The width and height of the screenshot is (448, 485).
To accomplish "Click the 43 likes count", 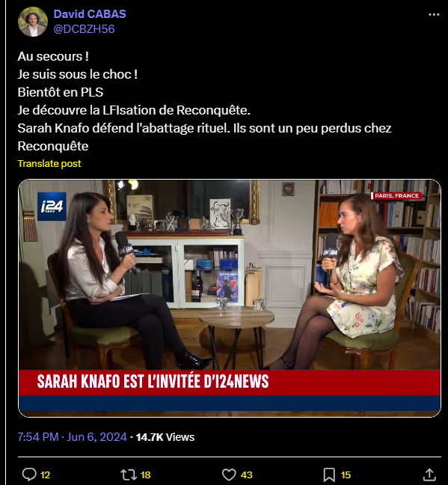I will coord(246,475).
